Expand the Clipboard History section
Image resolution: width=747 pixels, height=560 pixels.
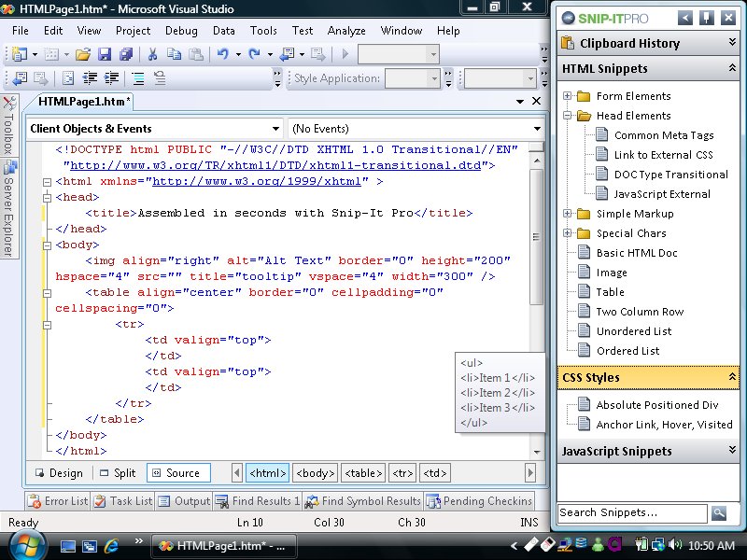point(733,43)
